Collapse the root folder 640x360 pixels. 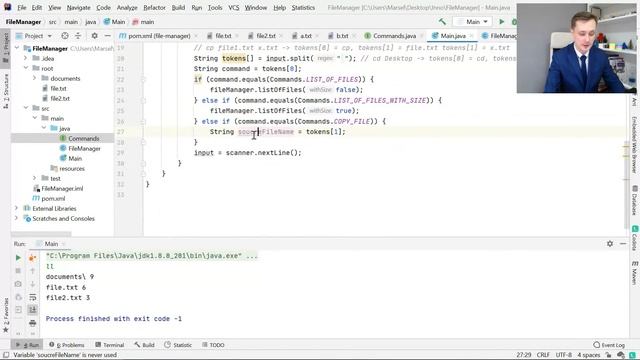coord(26,68)
